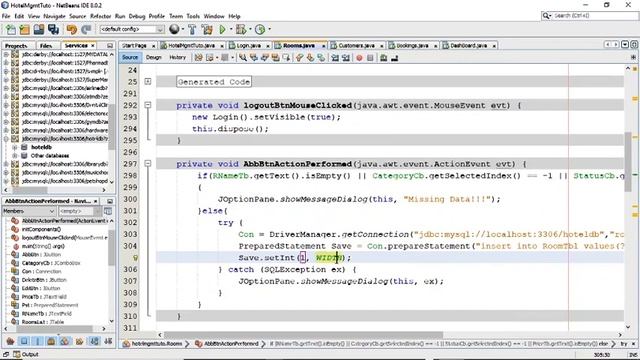Click the Save All toolbar icon

coord(53,29)
